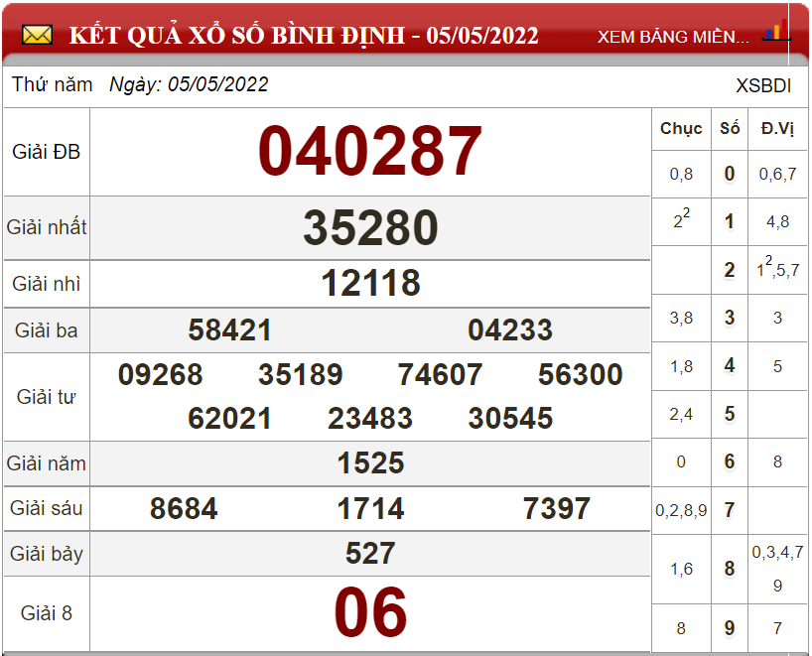Click the yellow envelope icon in header
This screenshot has height=656, width=812.
point(37,36)
